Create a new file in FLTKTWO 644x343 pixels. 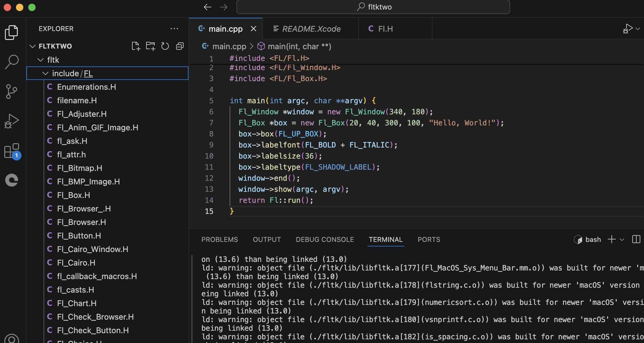[x=136, y=46]
